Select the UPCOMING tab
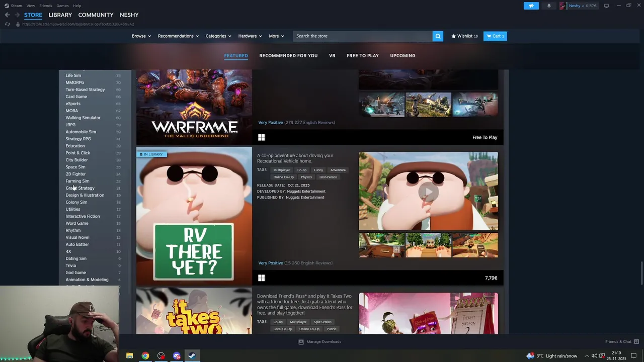This screenshot has height=362, width=644. pos(403,56)
